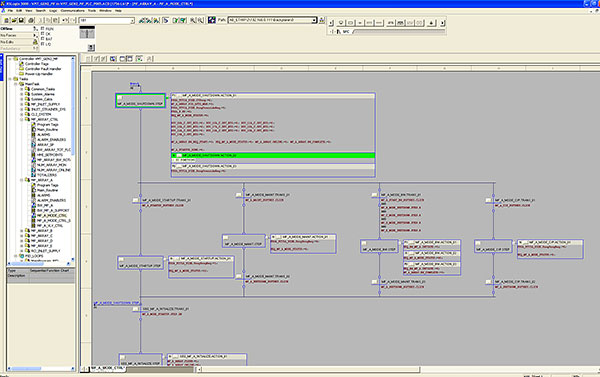Click the organizer tree horizontal scrollbar
Viewport: 600px width, 377px height.
(38, 264)
